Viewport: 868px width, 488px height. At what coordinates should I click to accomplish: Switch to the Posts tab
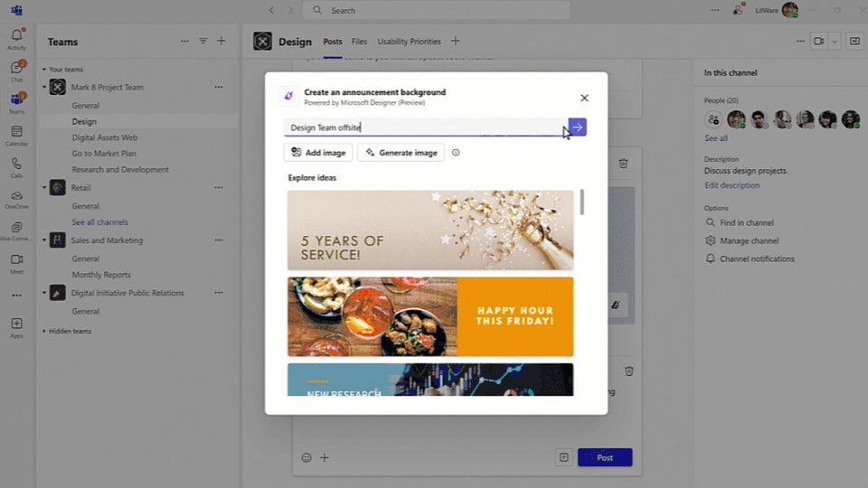333,42
